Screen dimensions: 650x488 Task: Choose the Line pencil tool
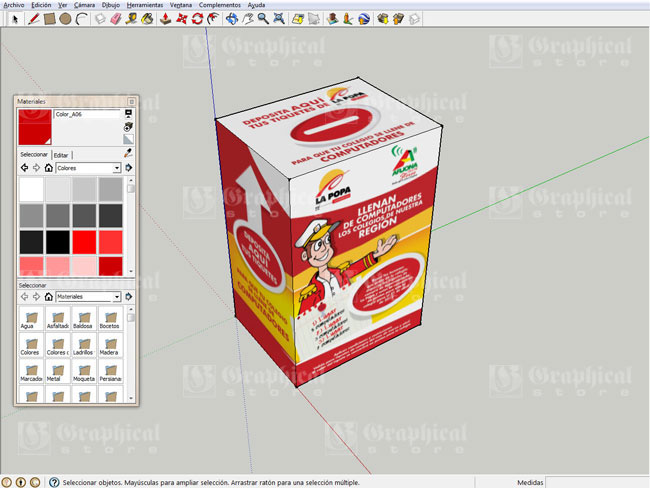(33, 19)
